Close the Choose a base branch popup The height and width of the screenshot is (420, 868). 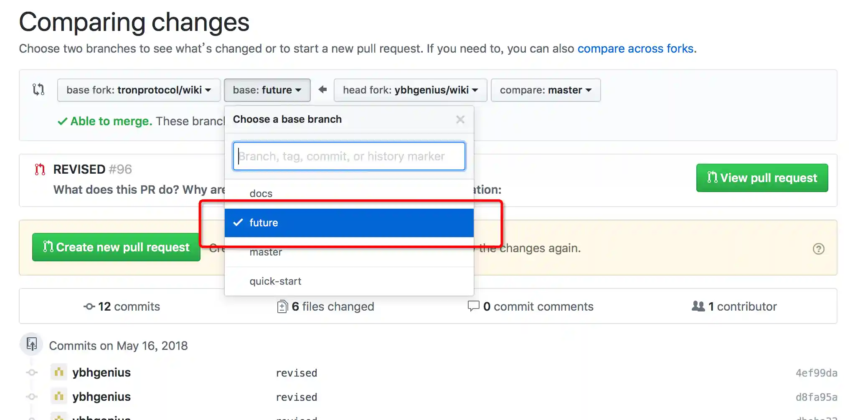point(460,120)
